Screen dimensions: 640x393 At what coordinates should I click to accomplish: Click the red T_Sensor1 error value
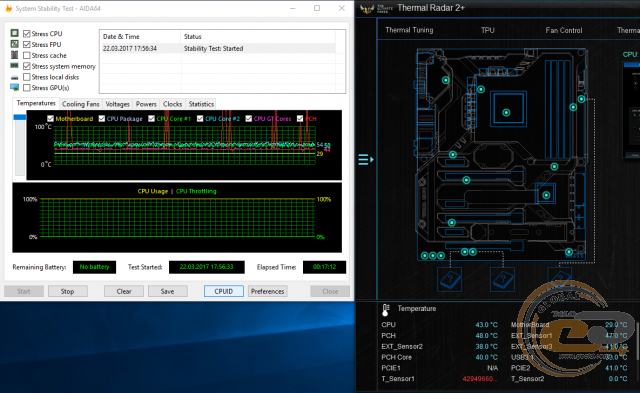[480, 379]
